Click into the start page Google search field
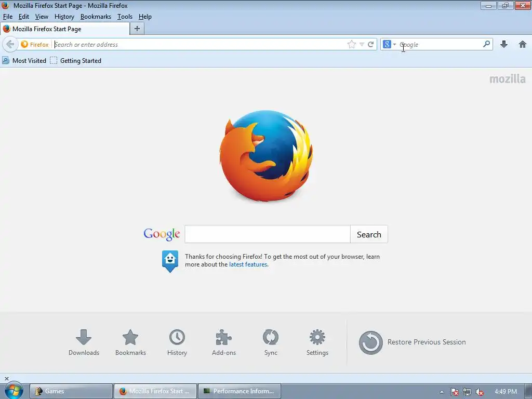This screenshot has height=399, width=532. pyautogui.click(x=268, y=234)
